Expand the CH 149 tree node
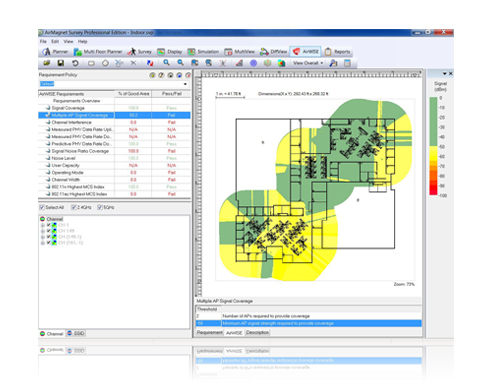Image resolution: width=488 pixels, height=385 pixels. click(x=43, y=231)
